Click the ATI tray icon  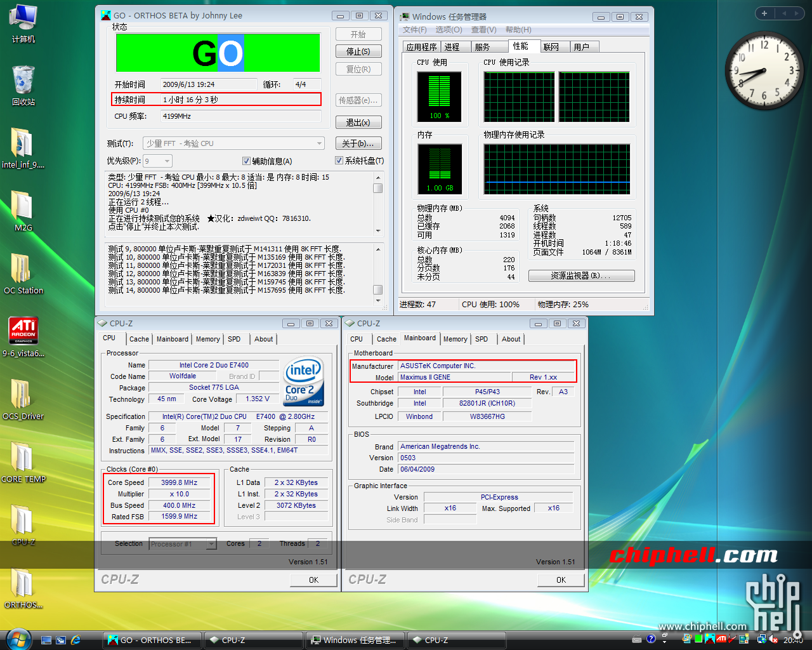click(x=721, y=639)
